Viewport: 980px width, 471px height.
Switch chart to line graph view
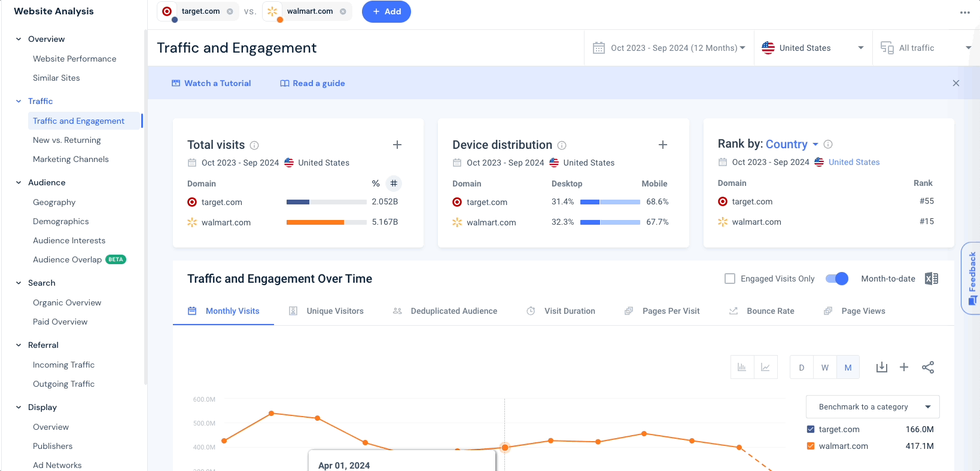coord(765,367)
